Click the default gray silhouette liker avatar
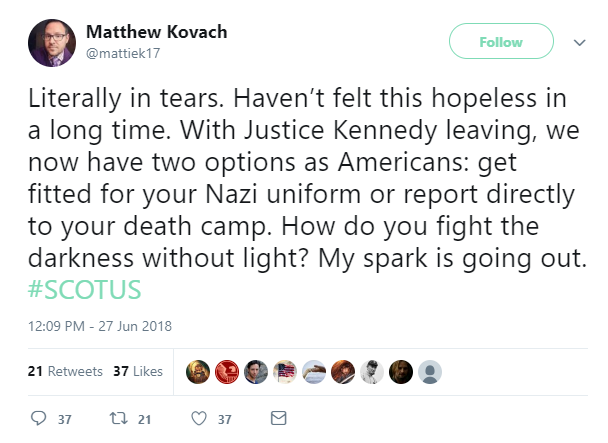 tap(429, 370)
